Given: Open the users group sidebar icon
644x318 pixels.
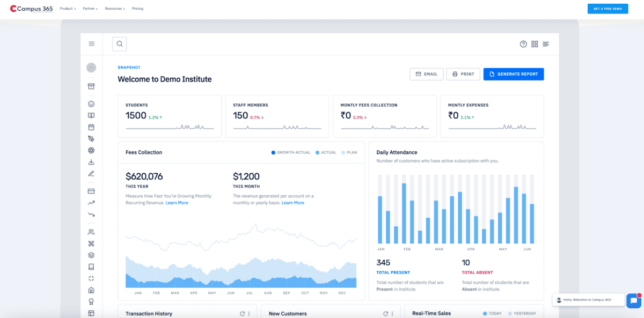Looking at the screenshot, I should (91, 232).
